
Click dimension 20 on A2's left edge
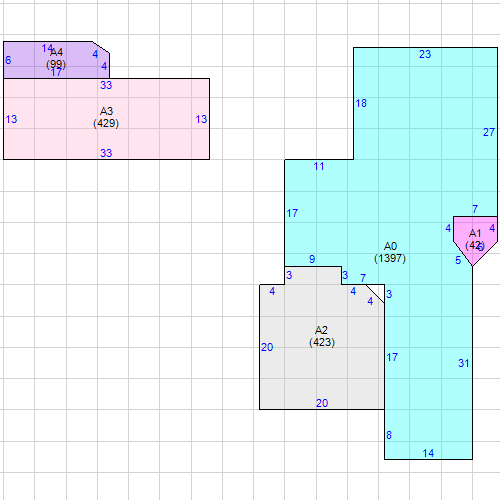pyautogui.click(x=267, y=347)
